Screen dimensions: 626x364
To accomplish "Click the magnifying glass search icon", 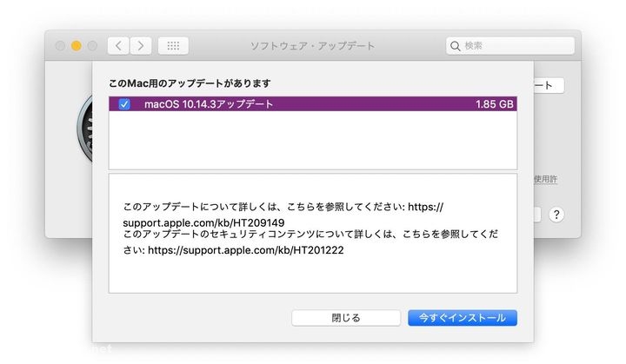I will [456, 45].
